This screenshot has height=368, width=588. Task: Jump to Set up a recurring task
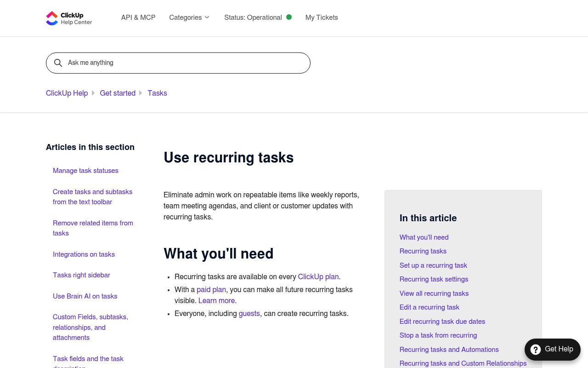433,265
